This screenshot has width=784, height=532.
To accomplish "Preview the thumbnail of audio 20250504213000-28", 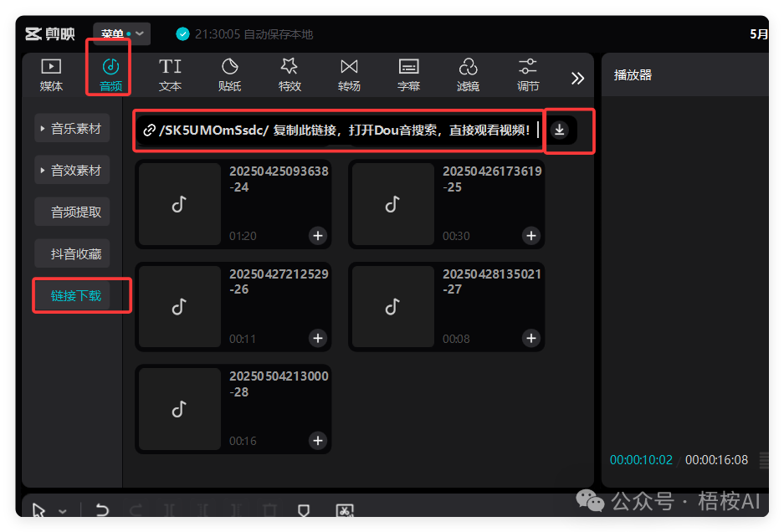I will 180,409.
